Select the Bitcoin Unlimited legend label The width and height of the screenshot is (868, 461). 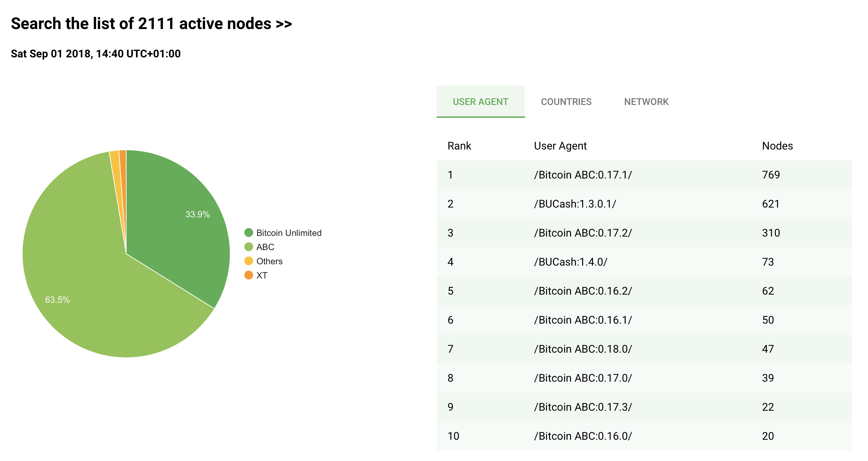289,233
